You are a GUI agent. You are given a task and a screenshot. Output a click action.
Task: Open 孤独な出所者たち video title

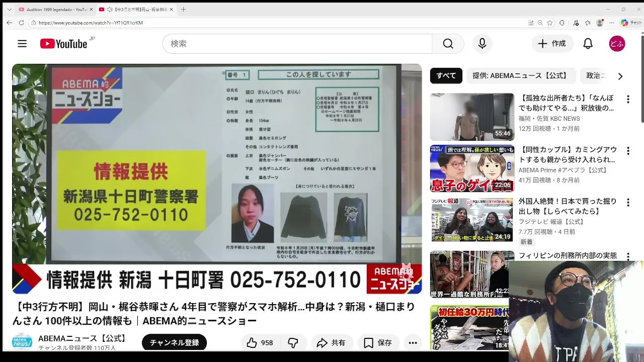pos(567,103)
